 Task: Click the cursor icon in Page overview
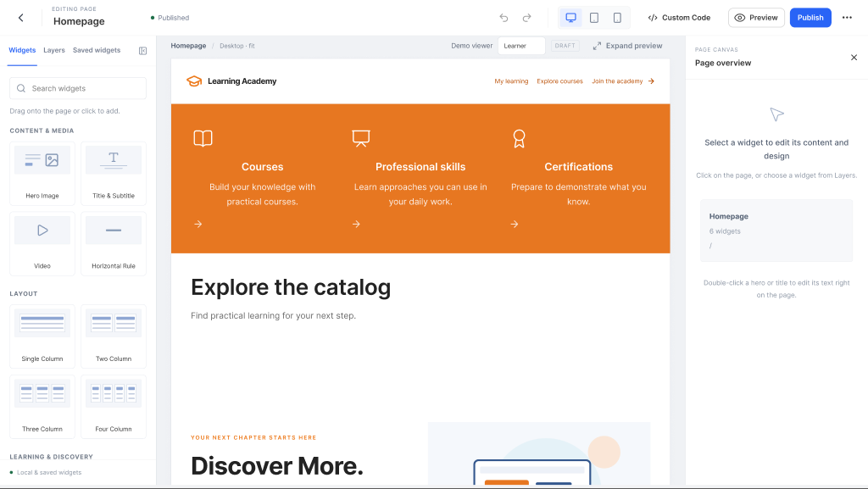click(x=776, y=114)
